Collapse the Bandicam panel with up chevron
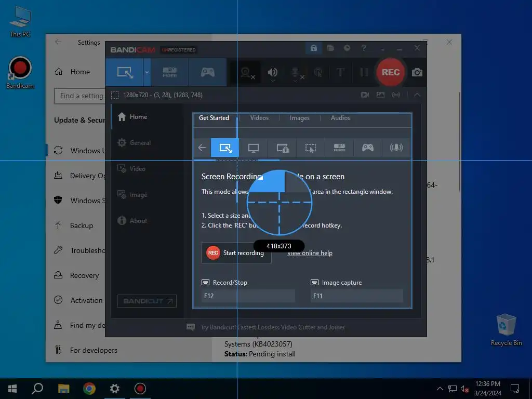This screenshot has width=532, height=399. tap(417, 95)
